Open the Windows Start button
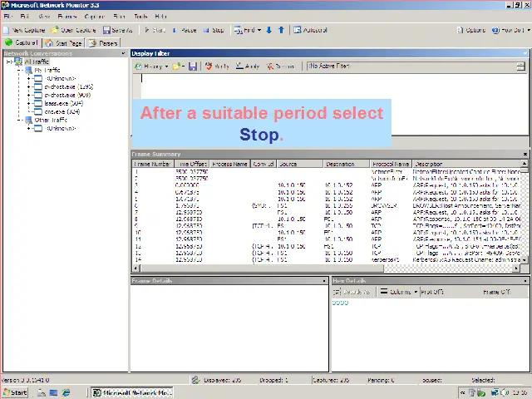 (15, 392)
